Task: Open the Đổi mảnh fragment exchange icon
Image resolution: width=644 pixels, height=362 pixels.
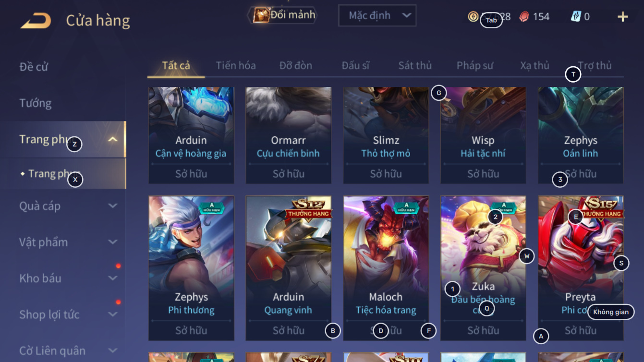Action: (261, 15)
